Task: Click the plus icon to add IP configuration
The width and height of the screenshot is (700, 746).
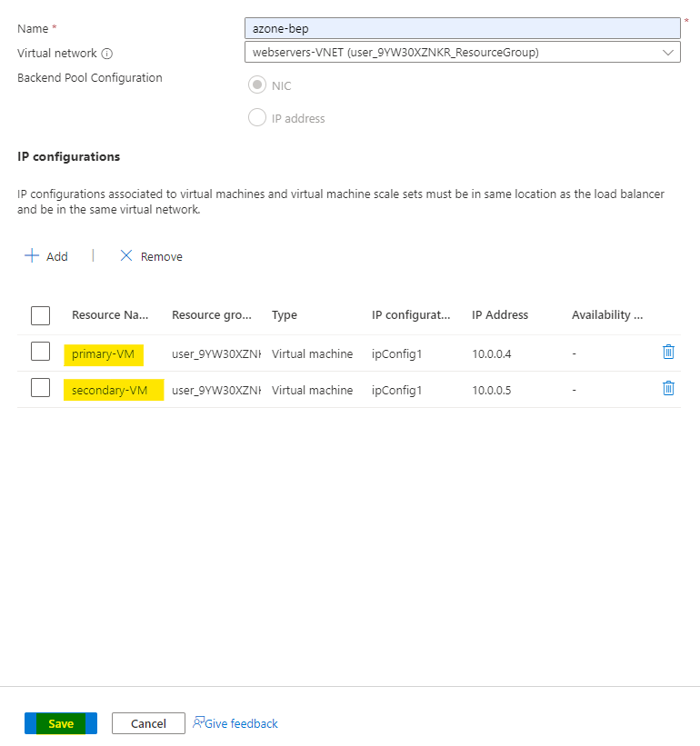Action: tap(32, 256)
